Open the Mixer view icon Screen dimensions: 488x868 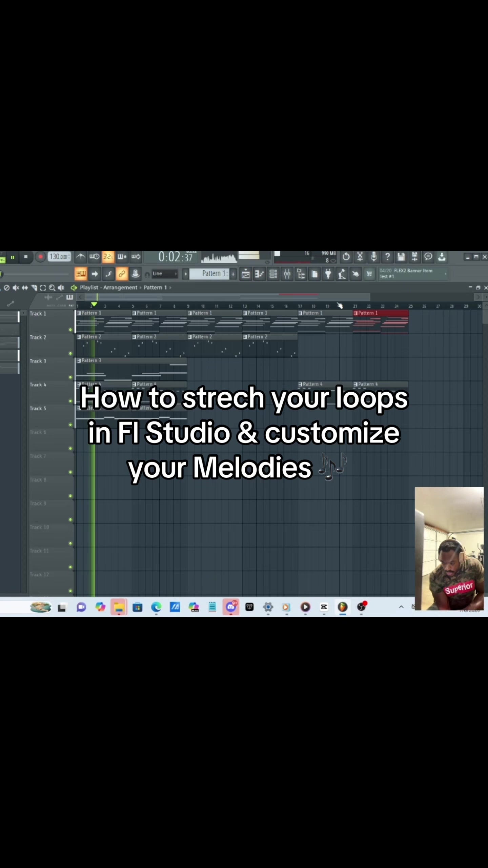pyautogui.click(x=287, y=274)
